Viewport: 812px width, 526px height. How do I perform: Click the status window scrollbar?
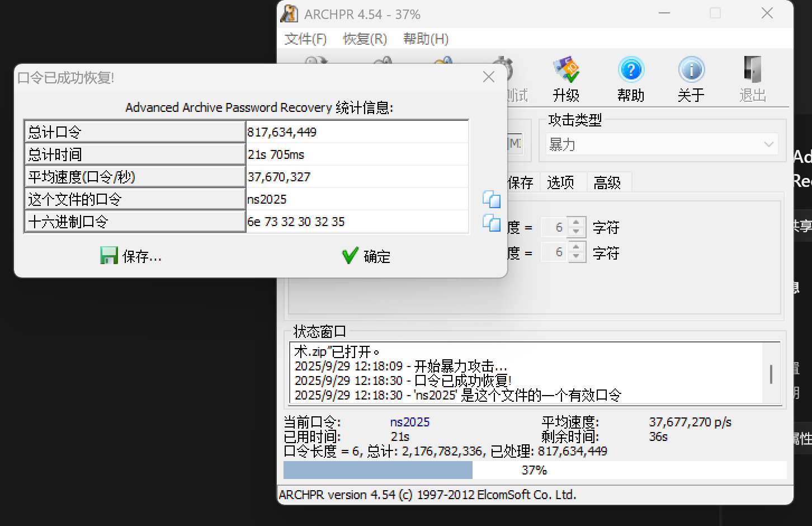coord(771,374)
